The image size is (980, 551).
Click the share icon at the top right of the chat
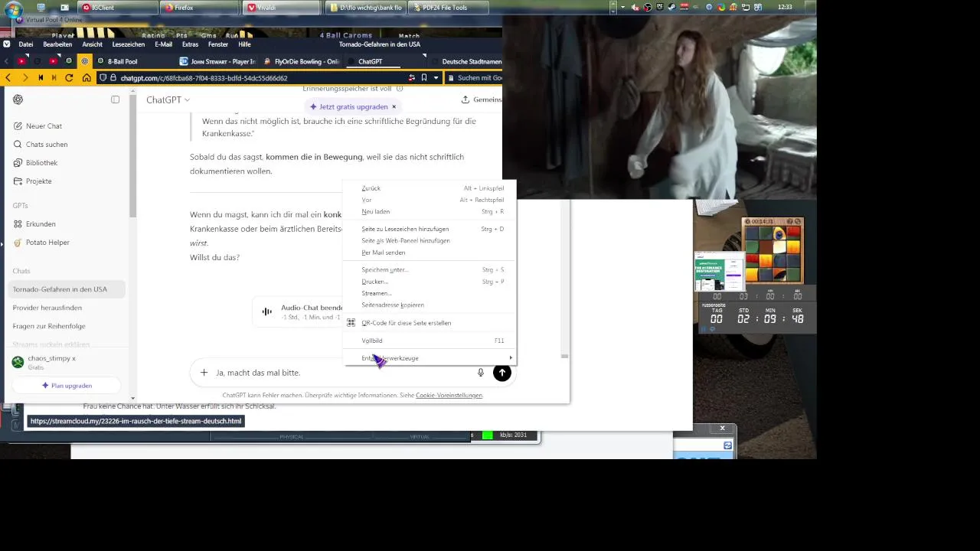(x=465, y=99)
